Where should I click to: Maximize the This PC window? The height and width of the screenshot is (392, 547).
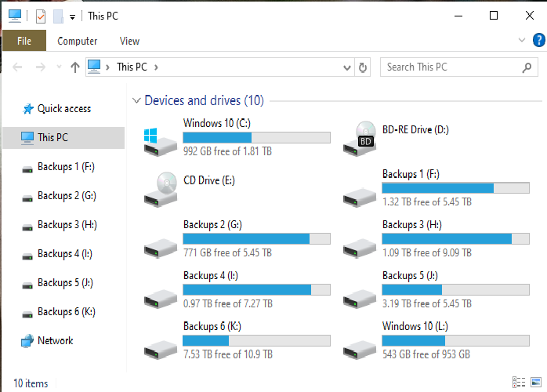coord(494,16)
